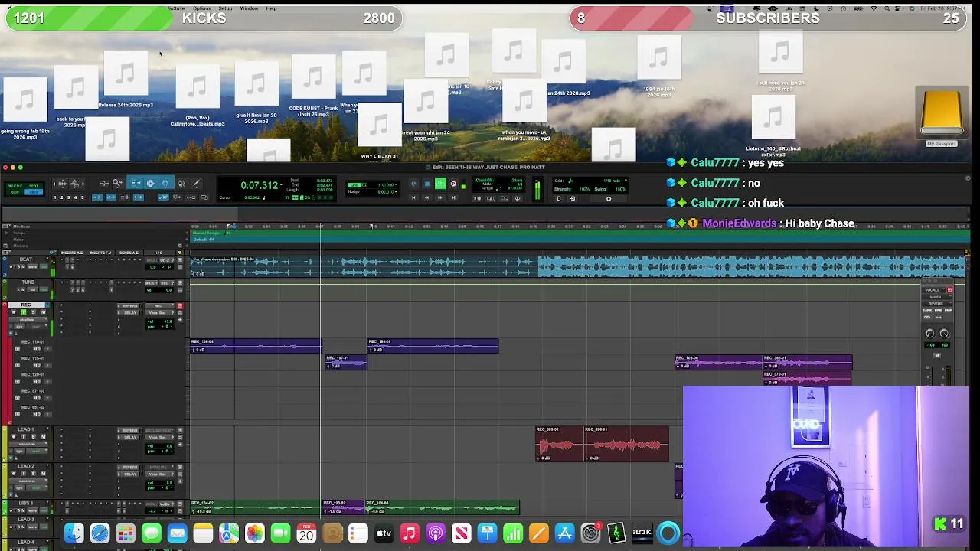Open REC track Vocal Bus output selector

coord(159,313)
